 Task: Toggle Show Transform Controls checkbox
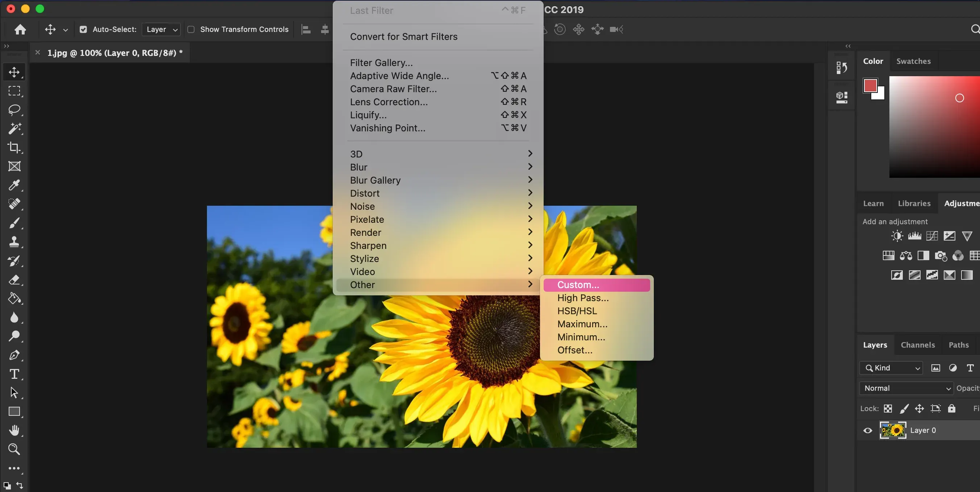click(x=191, y=29)
